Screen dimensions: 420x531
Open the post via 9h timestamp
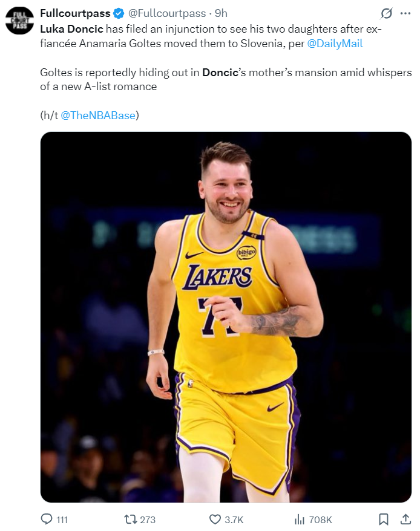221,13
